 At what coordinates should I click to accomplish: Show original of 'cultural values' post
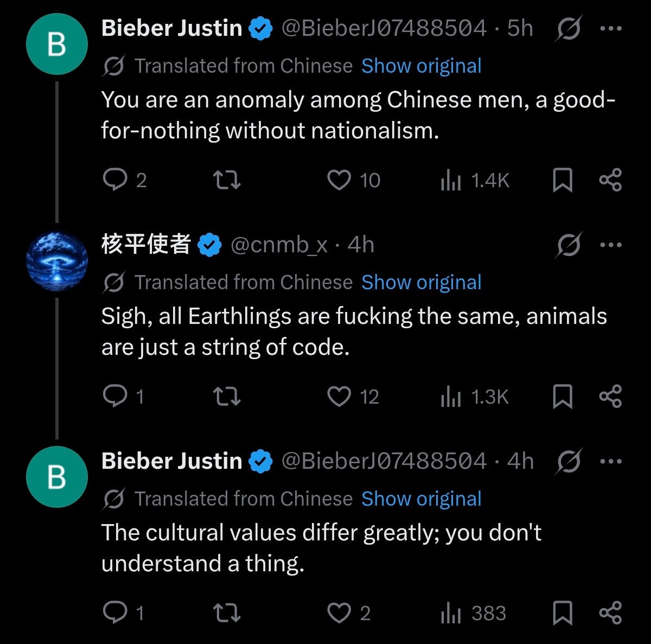(422, 499)
